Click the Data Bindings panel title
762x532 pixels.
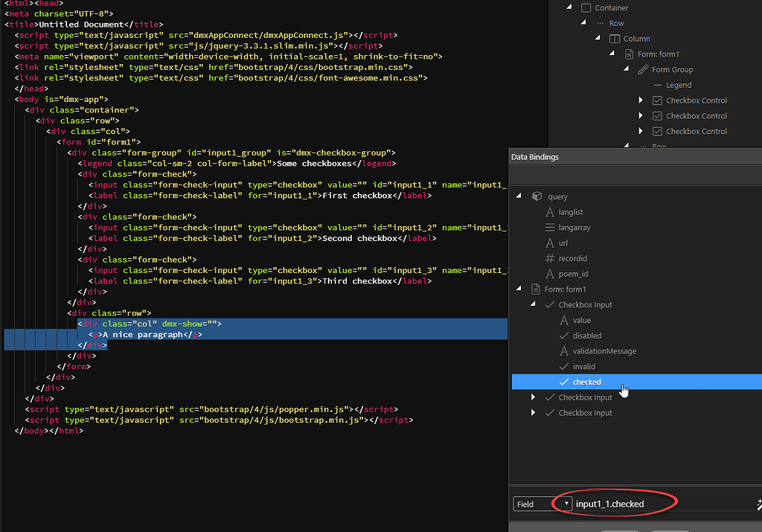coord(534,157)
